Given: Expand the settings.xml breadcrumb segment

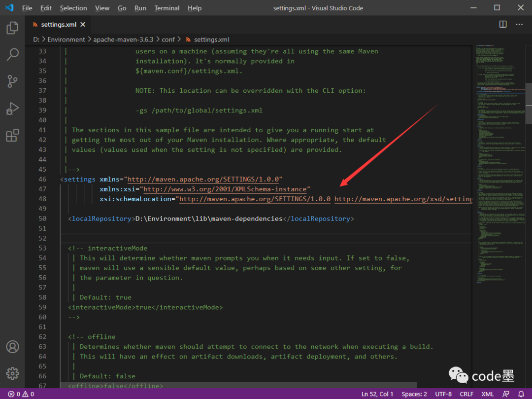Looking at the screenshot, I should point(212,40).
